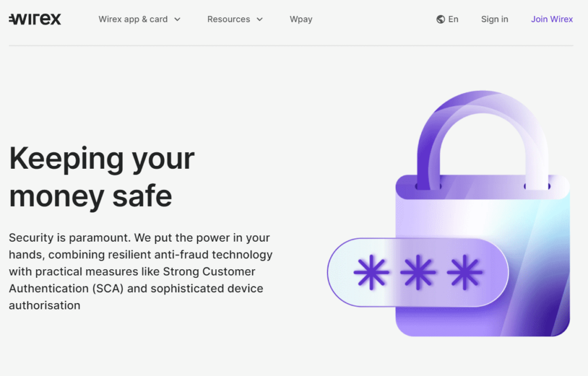Click the Wirex logo
Viewport: 588px width, 376px height.
click(x=34, y=18)
